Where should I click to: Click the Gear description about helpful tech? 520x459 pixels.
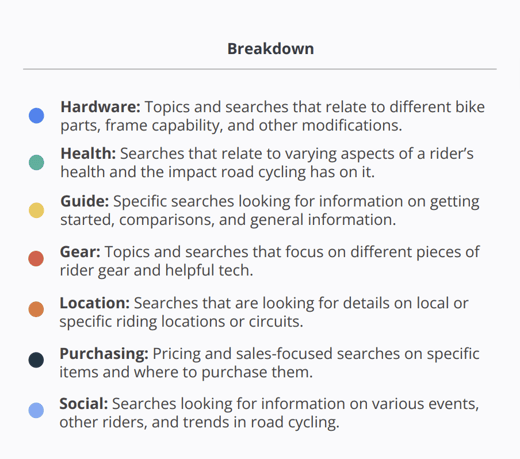click(270, 261)
